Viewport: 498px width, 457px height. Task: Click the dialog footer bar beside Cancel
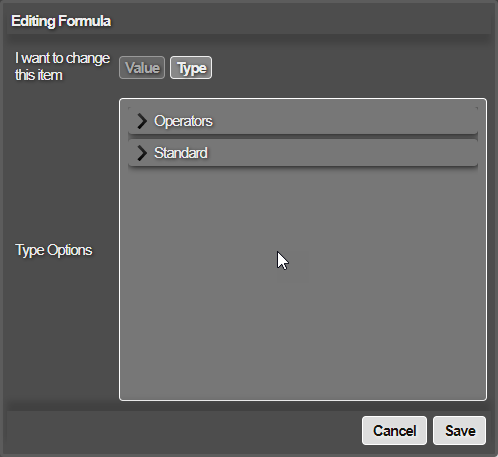(183, 430)
